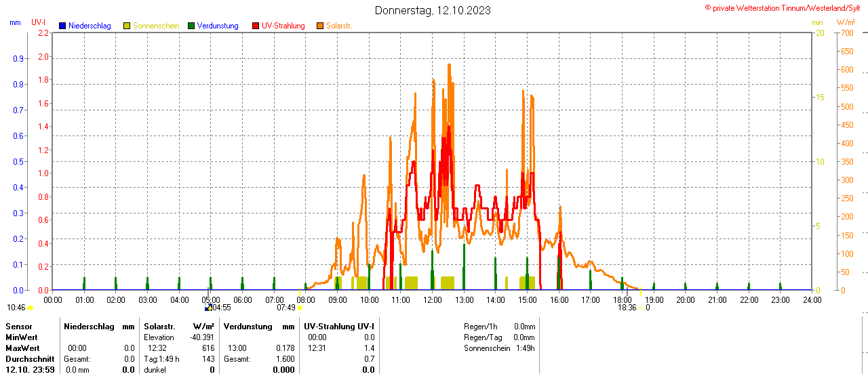Click the 12:00 tick on time axis
The height and width of the screenshot is (374, 868).
(432, 299)
